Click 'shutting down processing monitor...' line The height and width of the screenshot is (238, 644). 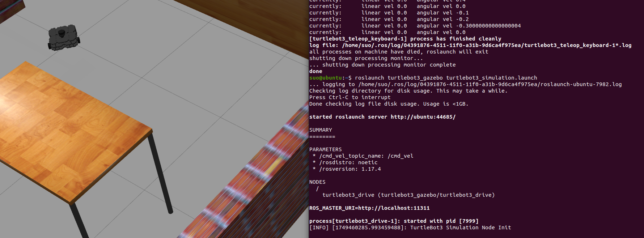click(366, 58)
